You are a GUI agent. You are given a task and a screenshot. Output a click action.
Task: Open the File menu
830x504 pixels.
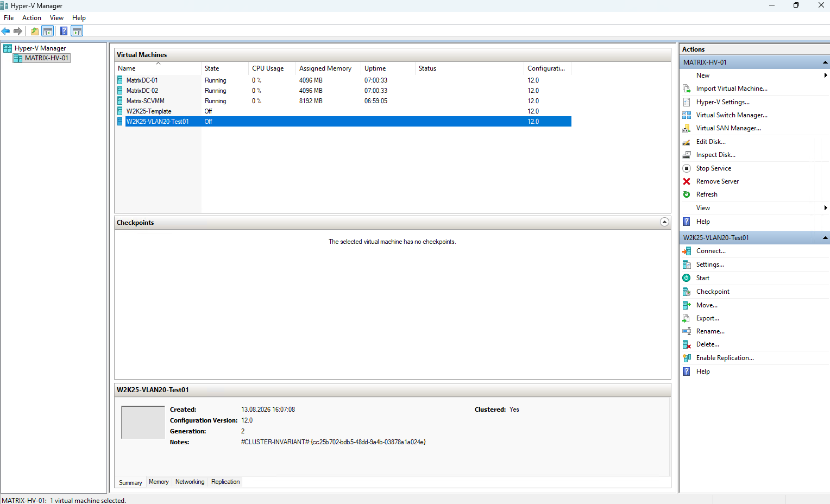(x=9, y=18)
